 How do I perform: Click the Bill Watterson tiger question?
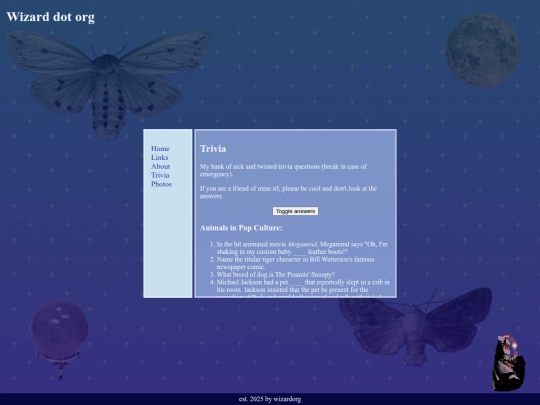tap(295, 263)
